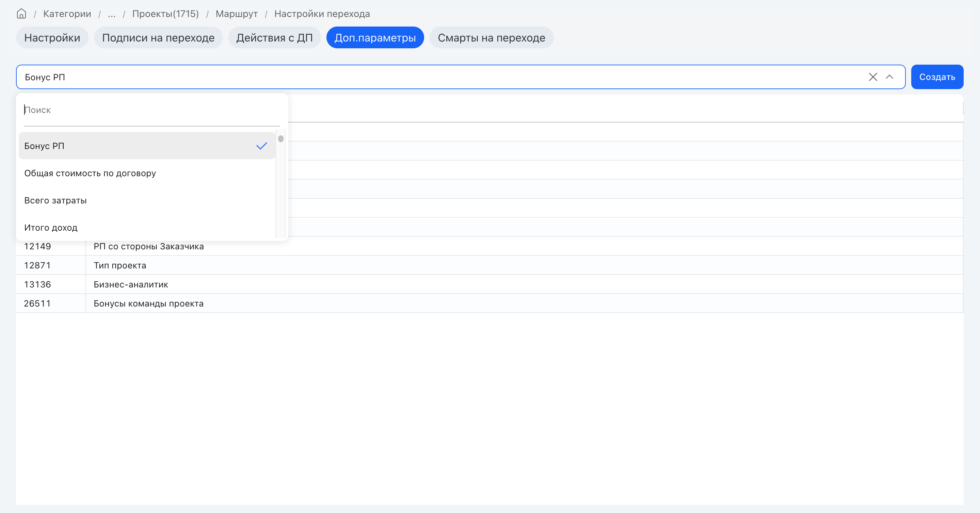Go to the home breadcrumb icon

[x=21, y=14]
